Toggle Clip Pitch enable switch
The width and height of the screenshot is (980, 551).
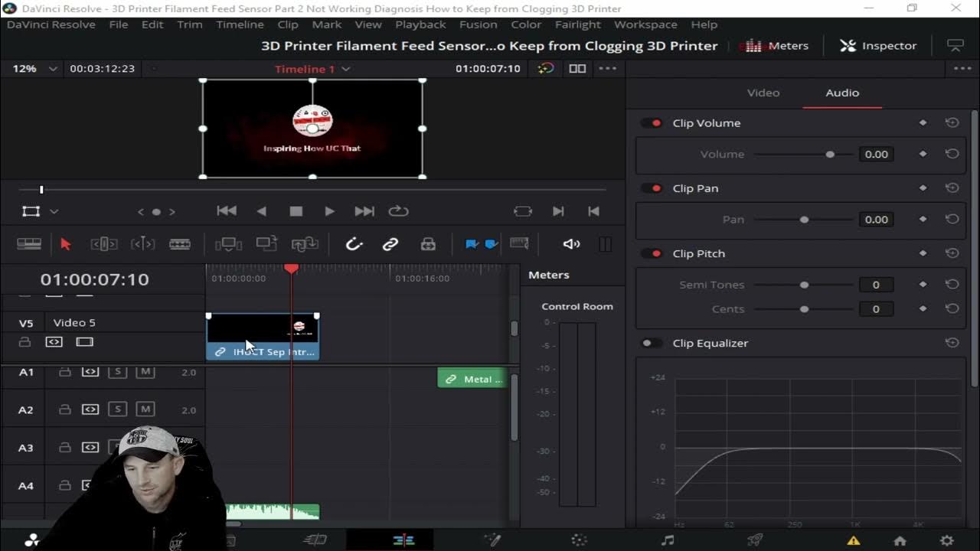[x=652, y=253]
